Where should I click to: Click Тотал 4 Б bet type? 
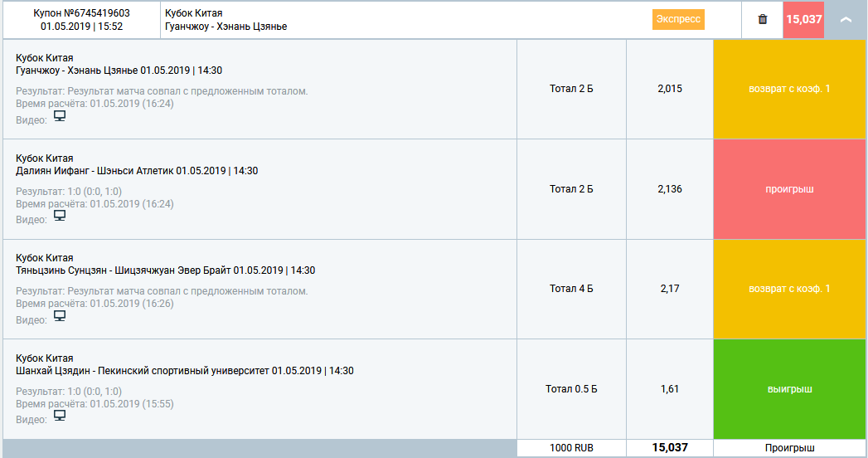[x=571, y=289]
